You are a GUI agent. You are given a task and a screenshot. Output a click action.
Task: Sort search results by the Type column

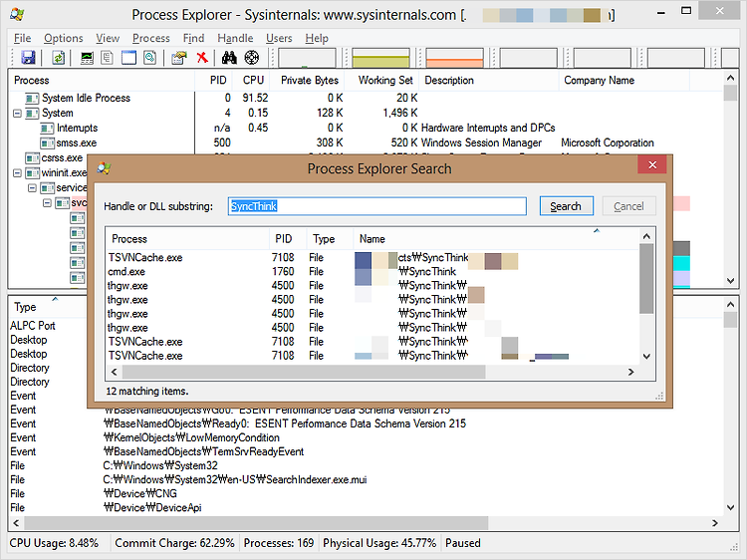[330, 239]
